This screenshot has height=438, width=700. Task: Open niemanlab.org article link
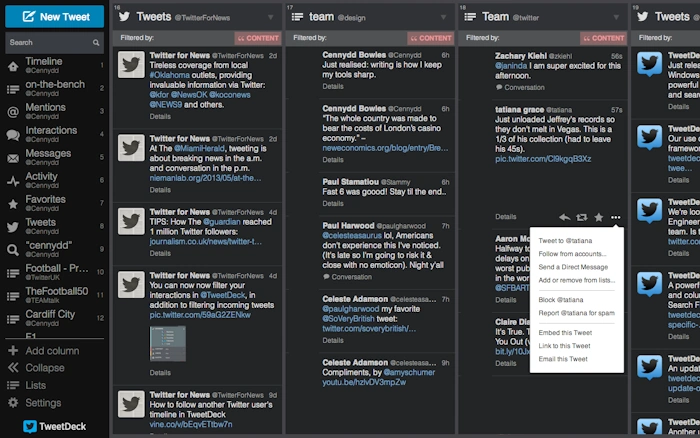[x=205, y=178]
